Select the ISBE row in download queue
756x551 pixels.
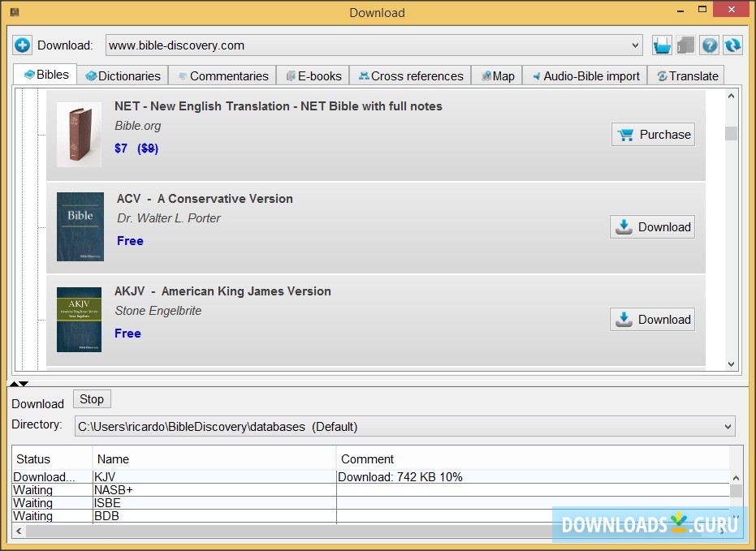pyautogui.click(x=370, y=503)
